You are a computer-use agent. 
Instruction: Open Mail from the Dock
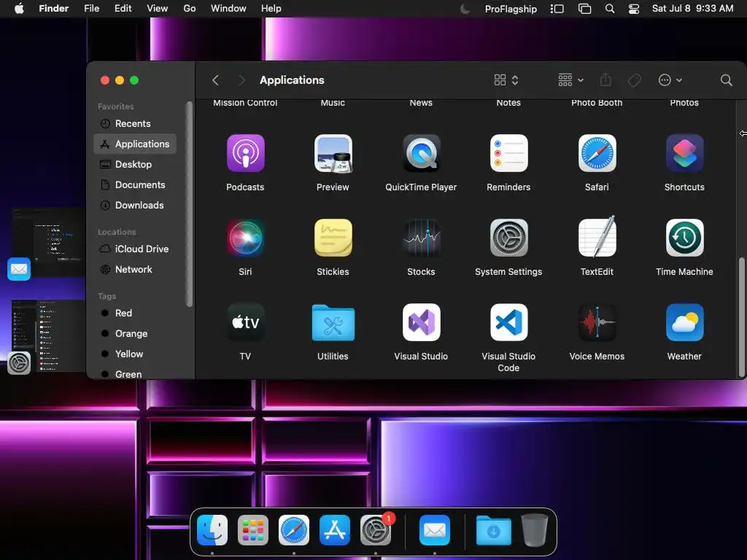[435, 530]
